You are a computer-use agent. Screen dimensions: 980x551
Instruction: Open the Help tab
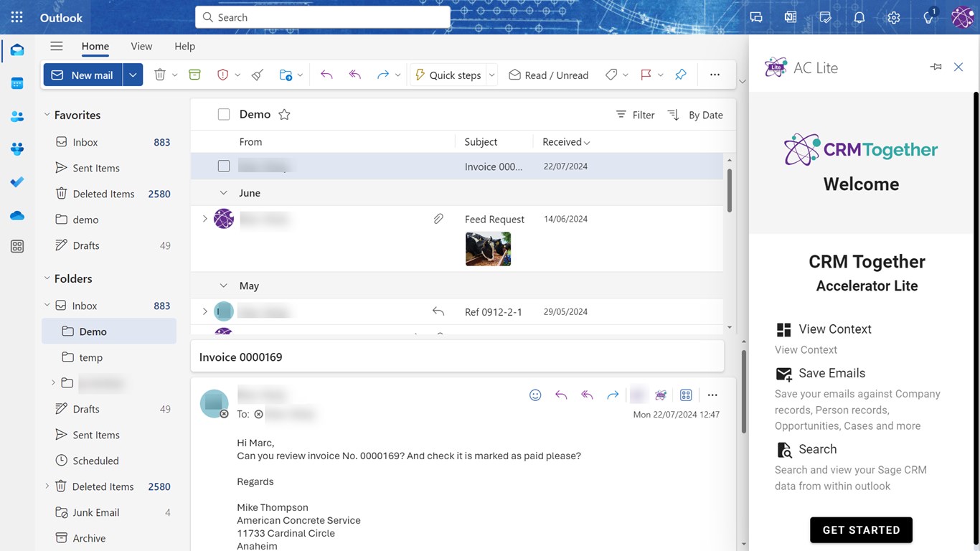(184, 46)
